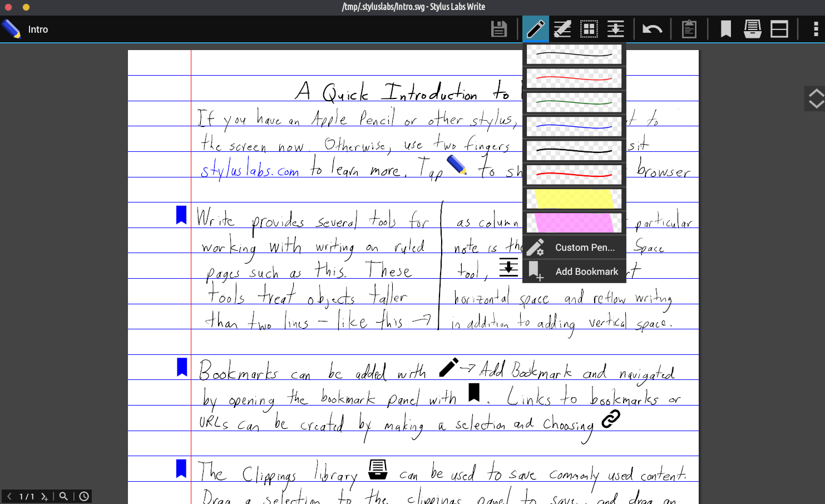Click the black pencil icon before "Add Bookmark" text
Image resolution: width=825 pixels, height=504 pixels.
(x=448, y=367)
